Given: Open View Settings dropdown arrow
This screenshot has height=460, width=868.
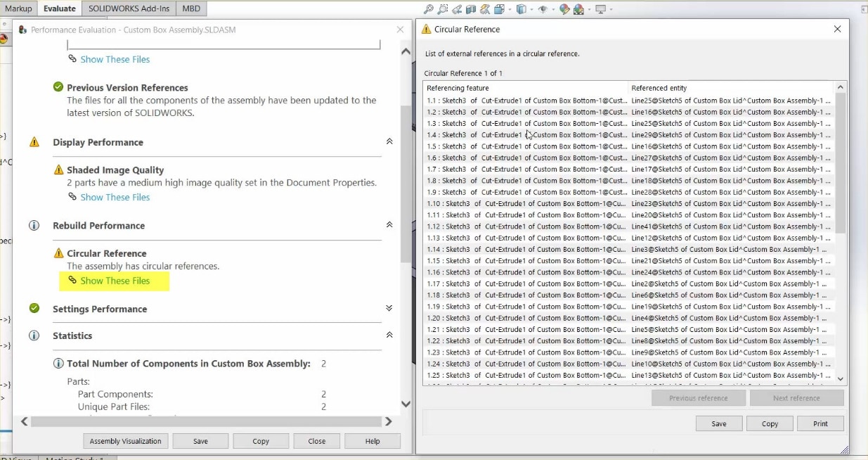Looking at the screenshot, I should (611, 9).
